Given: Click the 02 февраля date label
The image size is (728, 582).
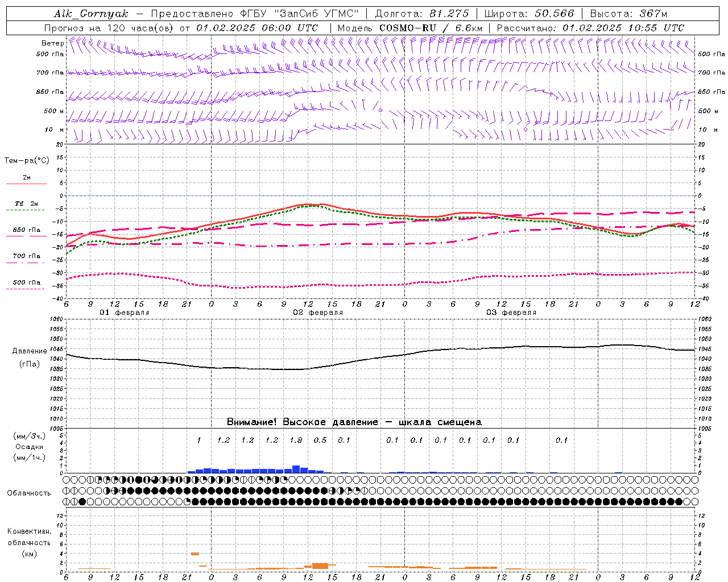Looking at the screenshot, I should 318,313.
